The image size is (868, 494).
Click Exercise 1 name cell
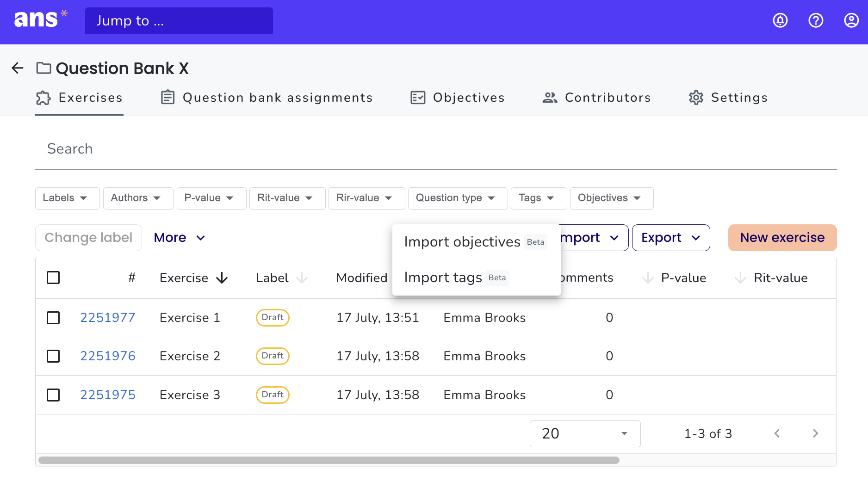(x=190, y=318)
